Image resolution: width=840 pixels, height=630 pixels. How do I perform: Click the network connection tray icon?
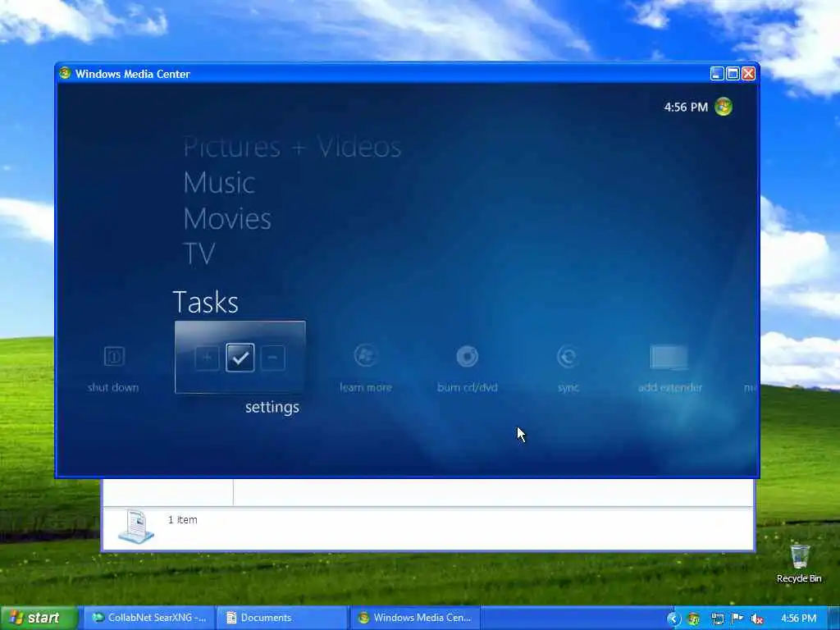(x=717, y=619)
